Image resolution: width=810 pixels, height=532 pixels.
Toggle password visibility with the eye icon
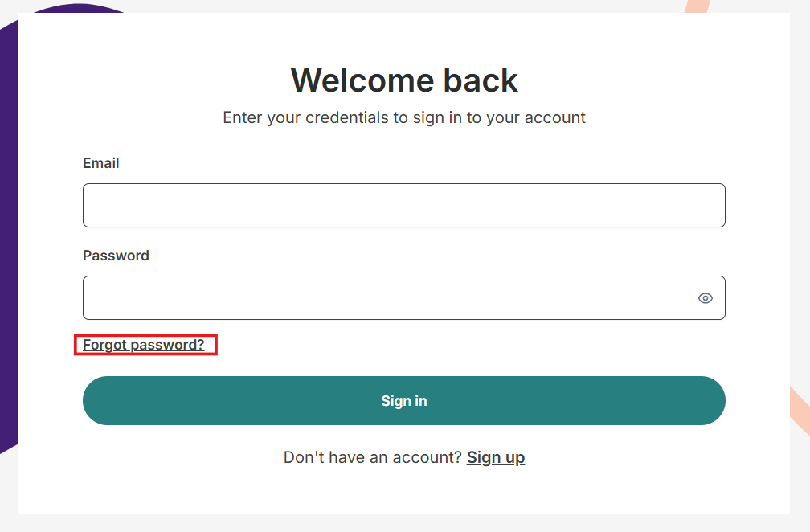coord(705,298)
